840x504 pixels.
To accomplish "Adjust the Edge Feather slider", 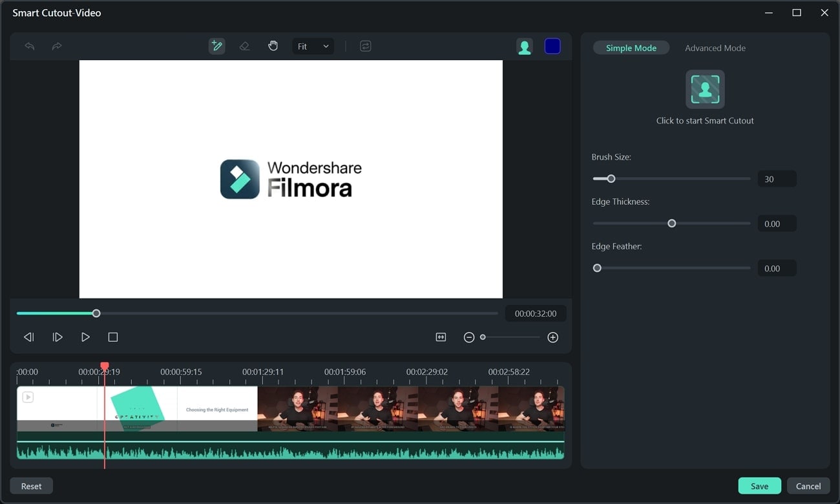I will [671, 268].
